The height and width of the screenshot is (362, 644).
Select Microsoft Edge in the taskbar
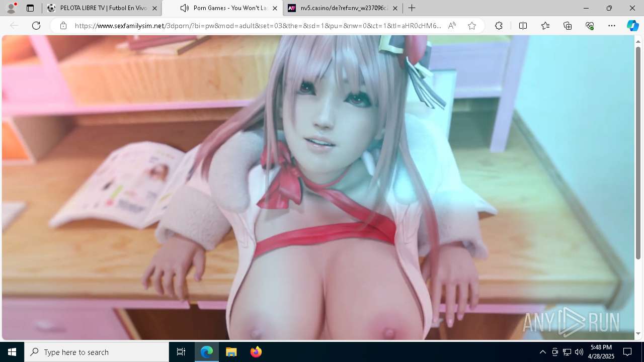207,352
